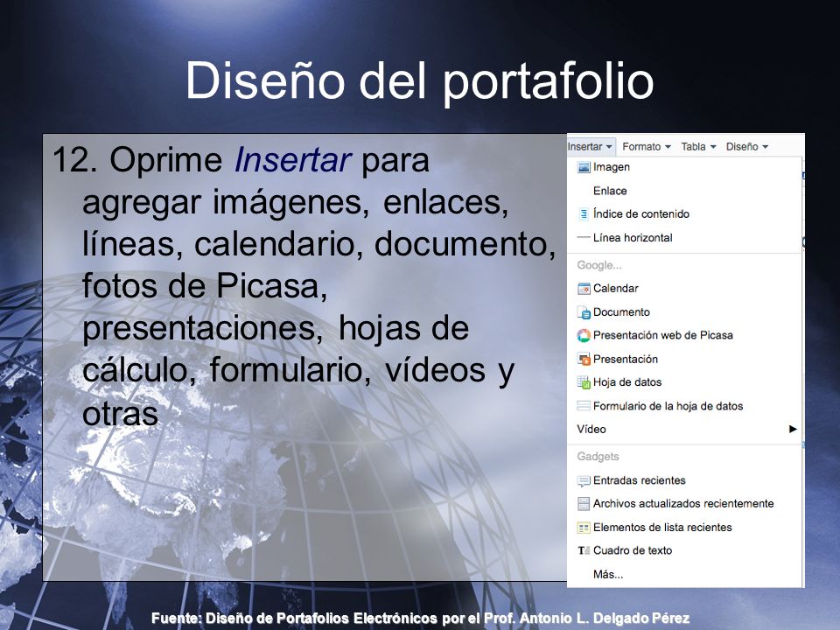
Task: Open the Tabla dropdown menu
Action: 698,147
